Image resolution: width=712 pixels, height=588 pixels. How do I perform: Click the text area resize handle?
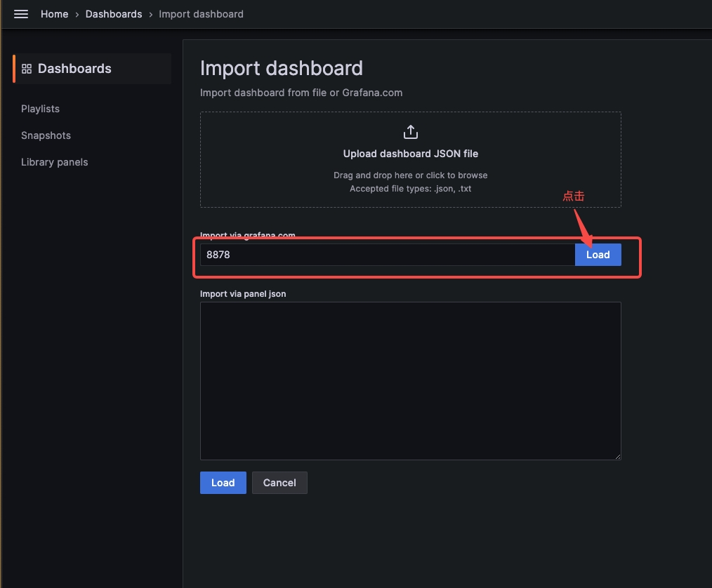[617, 456]
